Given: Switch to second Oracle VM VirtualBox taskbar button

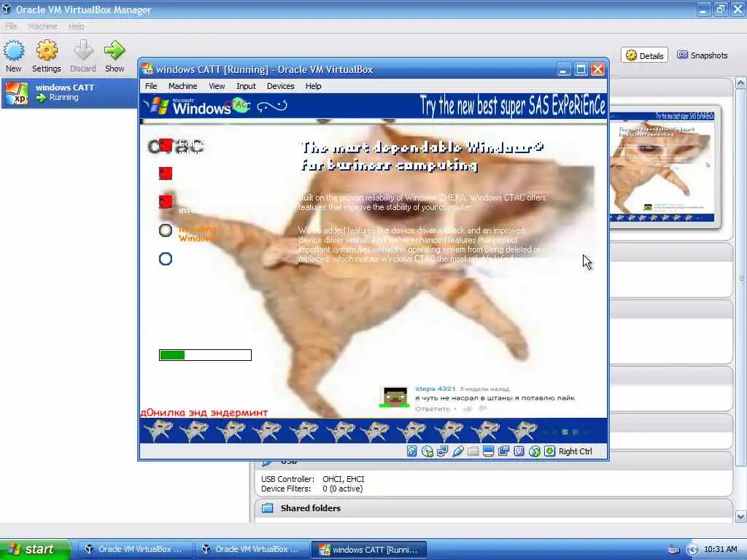Looking at the screenshot, I should click(251, 550).
